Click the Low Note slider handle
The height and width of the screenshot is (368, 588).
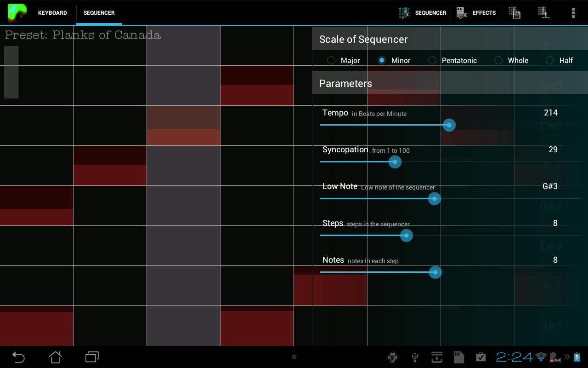[434, 199]
